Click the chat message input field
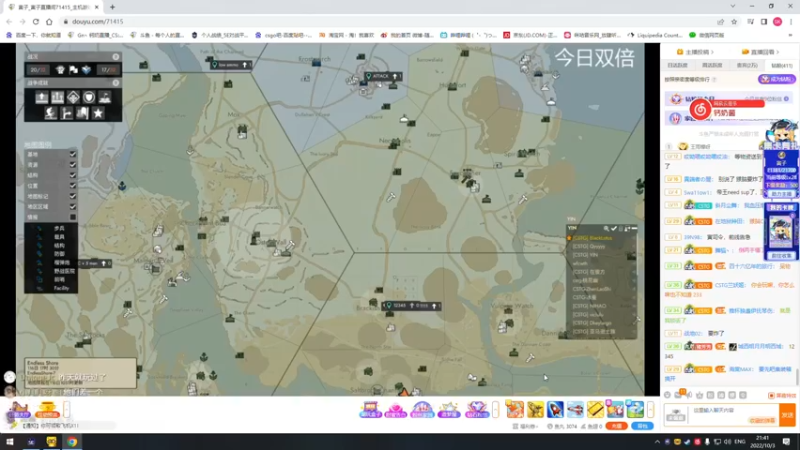 733,415
